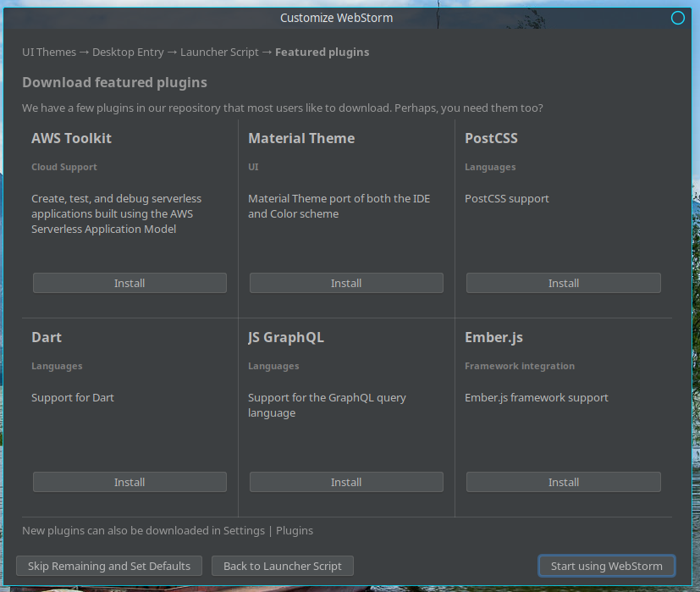The height and width of the screenshot is (592, 700).
Task: Click the Material Theme plugin title
Action: [x=301, y=139]
